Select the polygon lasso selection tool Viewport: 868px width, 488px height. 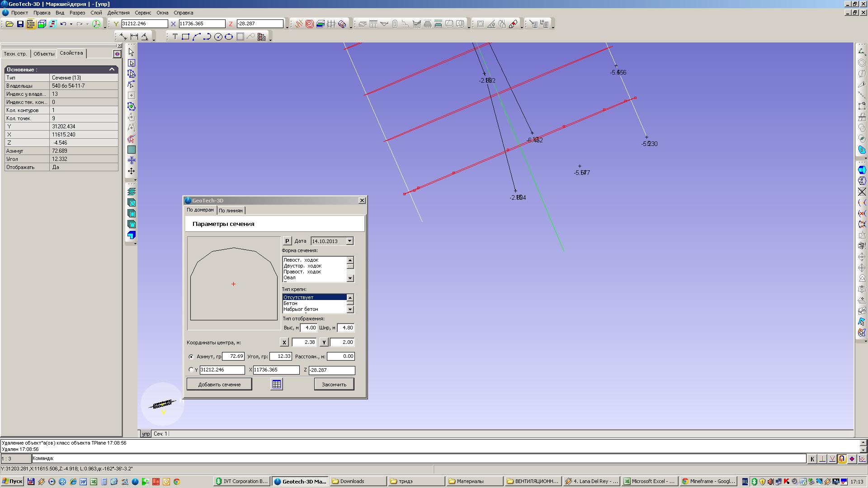coord(131,74)
